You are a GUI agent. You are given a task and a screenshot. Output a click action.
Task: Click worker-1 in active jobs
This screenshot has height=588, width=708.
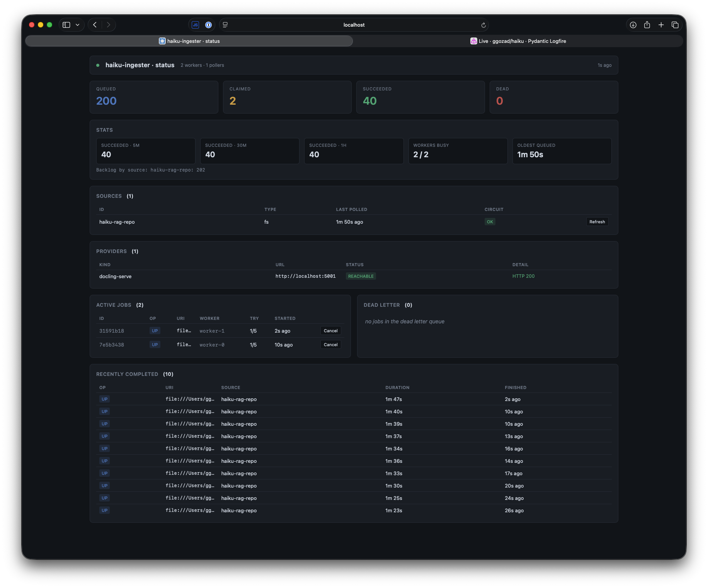click(212, 331)
